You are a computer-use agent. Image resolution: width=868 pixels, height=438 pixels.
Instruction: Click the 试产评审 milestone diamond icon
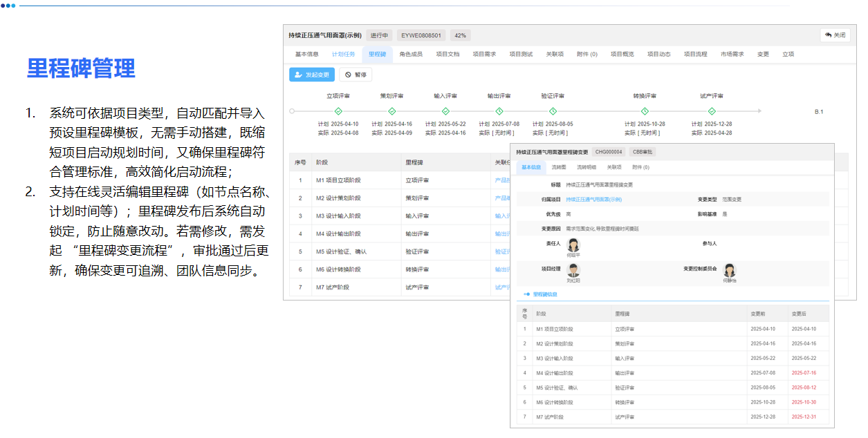[712, 111]
